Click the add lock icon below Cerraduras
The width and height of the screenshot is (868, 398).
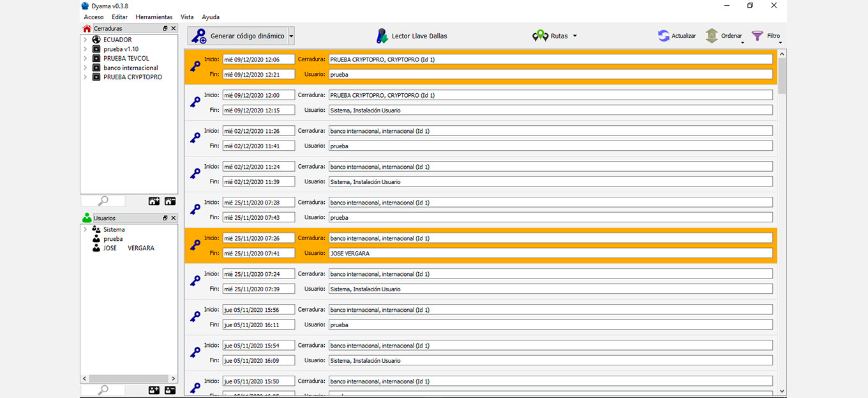click(x=154, y=201)
